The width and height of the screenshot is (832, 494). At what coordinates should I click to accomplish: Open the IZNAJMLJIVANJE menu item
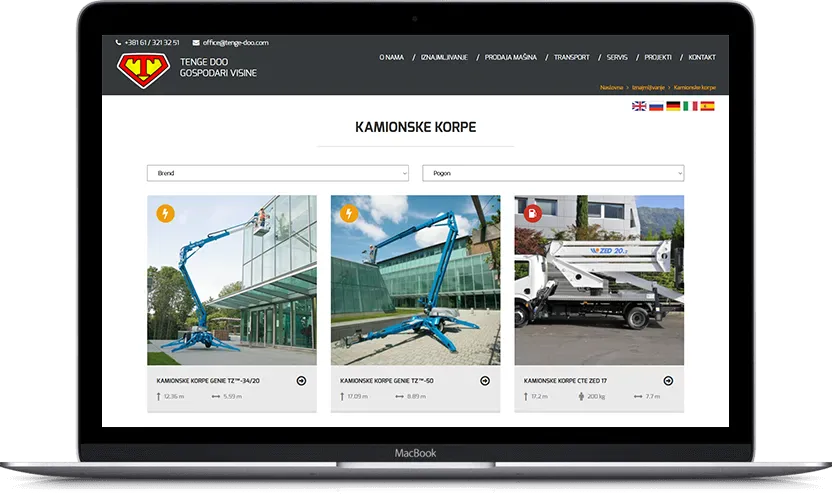click(444, 57)
